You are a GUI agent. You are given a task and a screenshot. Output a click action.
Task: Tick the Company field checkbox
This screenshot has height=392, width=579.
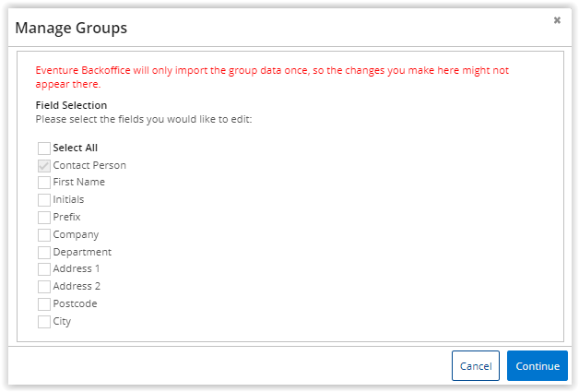pos(44,235)
